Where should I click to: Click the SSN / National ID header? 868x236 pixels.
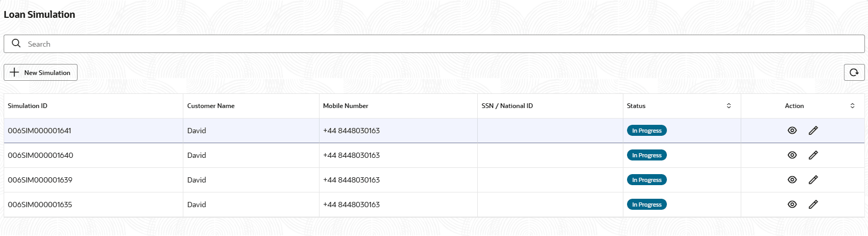coord(507,106)
